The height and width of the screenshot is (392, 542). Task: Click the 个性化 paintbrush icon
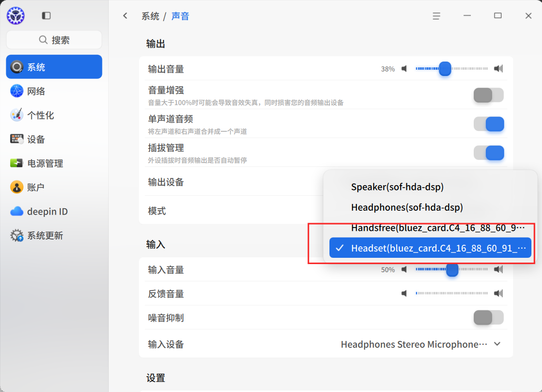pos(16,115)
